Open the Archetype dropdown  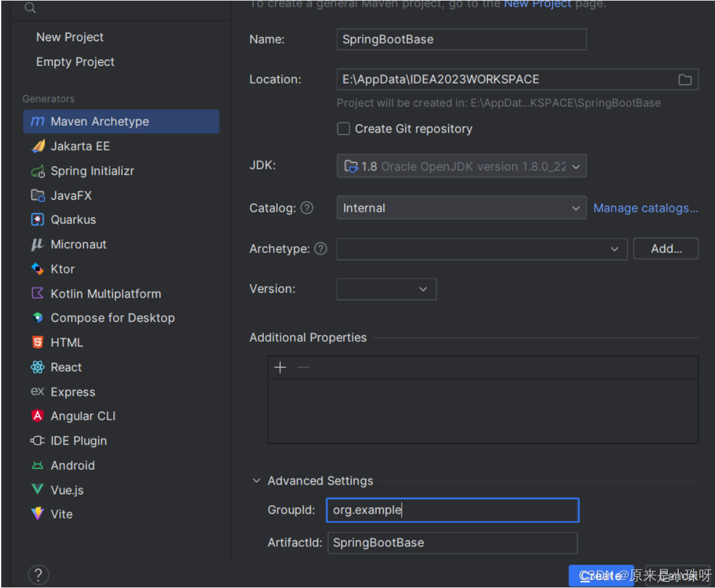click(x=482, y=249)
